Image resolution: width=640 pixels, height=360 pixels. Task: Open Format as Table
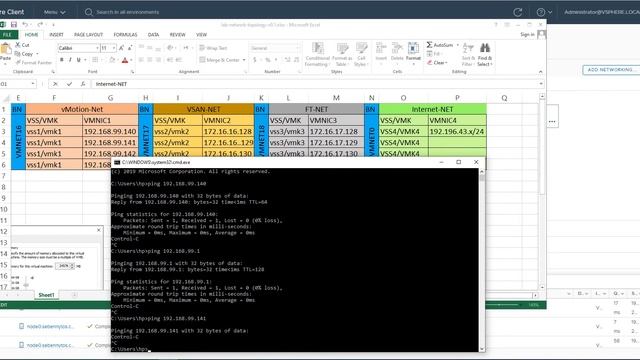[x=342, y=54]
